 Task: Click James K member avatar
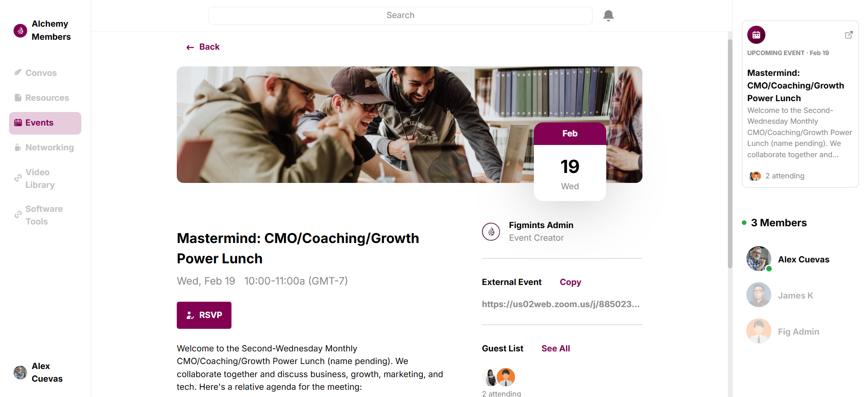click(x=758, y=295)
